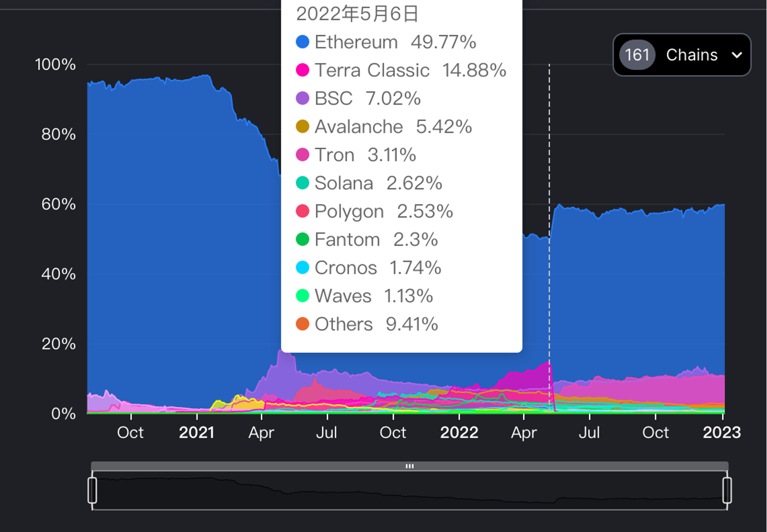The height and width of the screenshot is (532, 767).
Task: Click the Cronos 1.74% tooltip entry
Action: [368, 267]
